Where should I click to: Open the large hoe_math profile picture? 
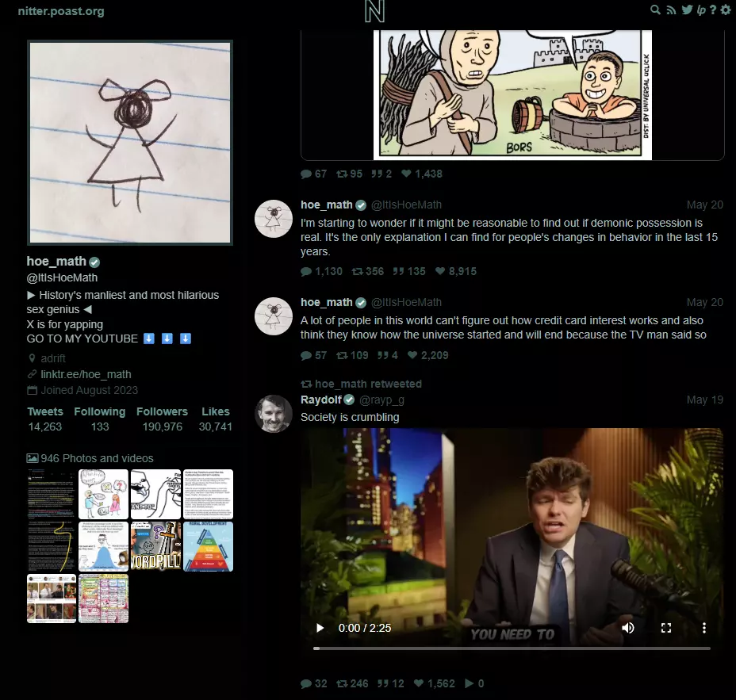pos(130,143)
